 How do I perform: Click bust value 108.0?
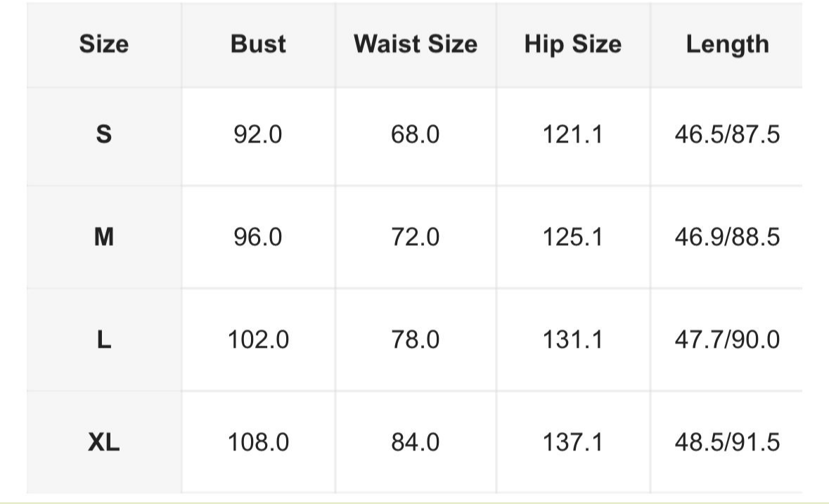click(x=258, y=442)
